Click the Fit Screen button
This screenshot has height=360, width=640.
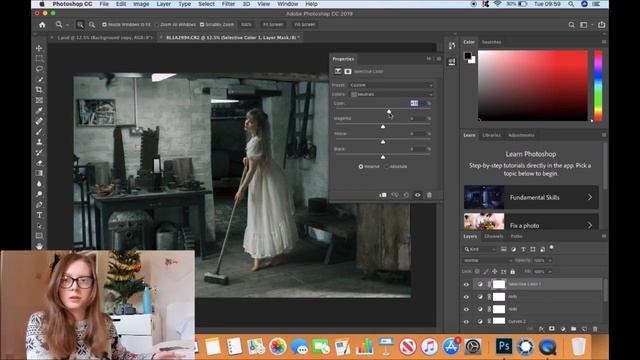coord(273,24)
